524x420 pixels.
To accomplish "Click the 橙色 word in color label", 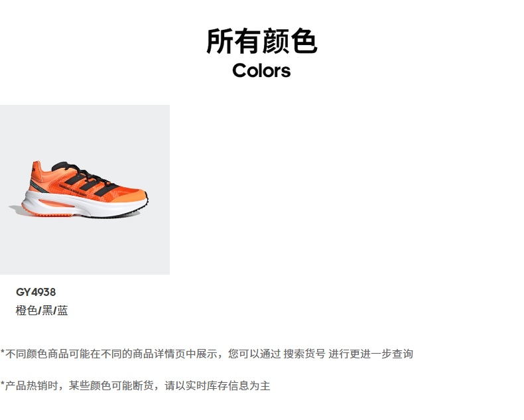I will point(27,311).
